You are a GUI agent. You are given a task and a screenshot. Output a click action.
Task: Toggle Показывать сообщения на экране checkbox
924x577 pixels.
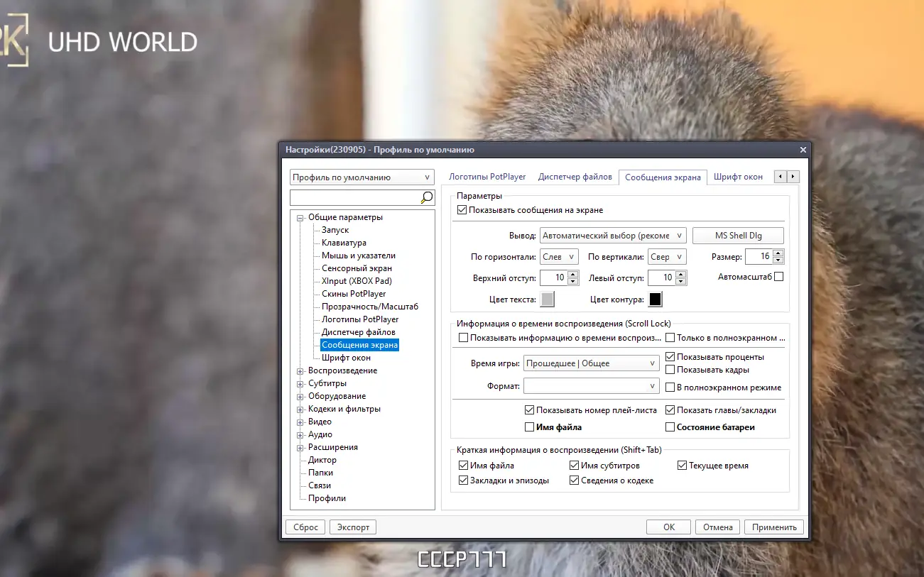click(x=462, y=210)
